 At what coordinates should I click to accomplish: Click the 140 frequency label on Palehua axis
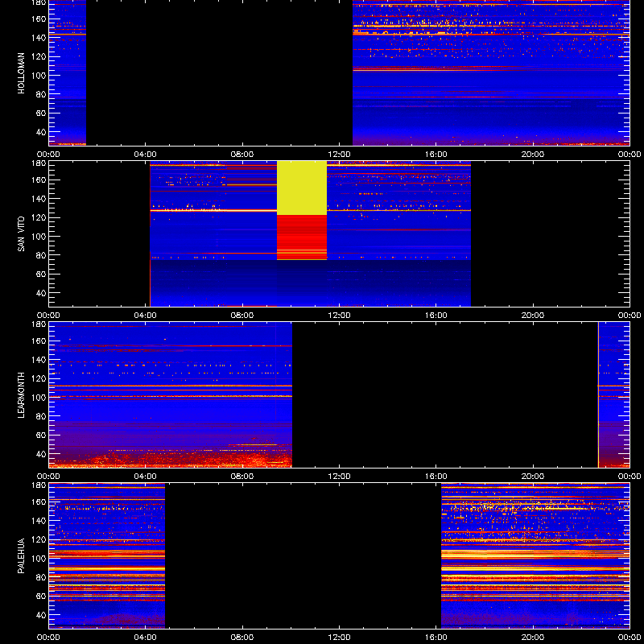pyautogui.click(x=39, y=521)
